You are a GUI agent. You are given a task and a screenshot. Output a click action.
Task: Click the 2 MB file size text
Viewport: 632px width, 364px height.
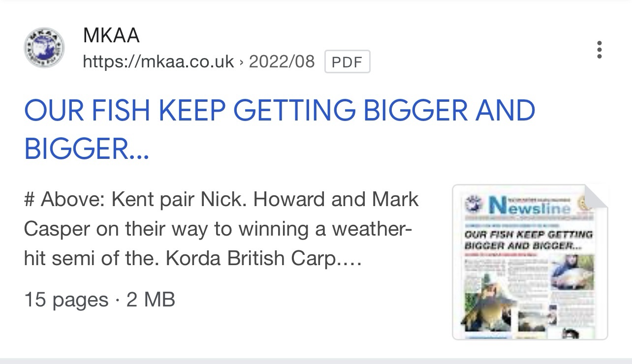[x=151, y=300]
